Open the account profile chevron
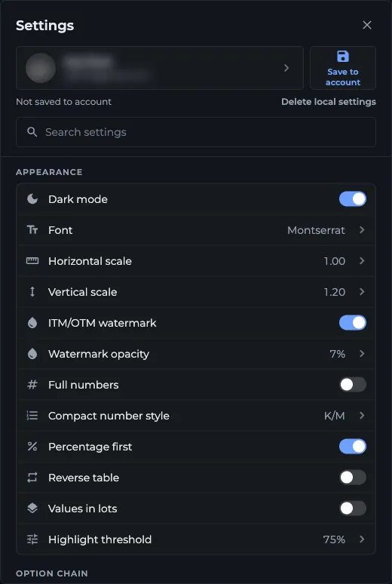The width and height of the screenshot is (392, 584). [x=286, y=68]
